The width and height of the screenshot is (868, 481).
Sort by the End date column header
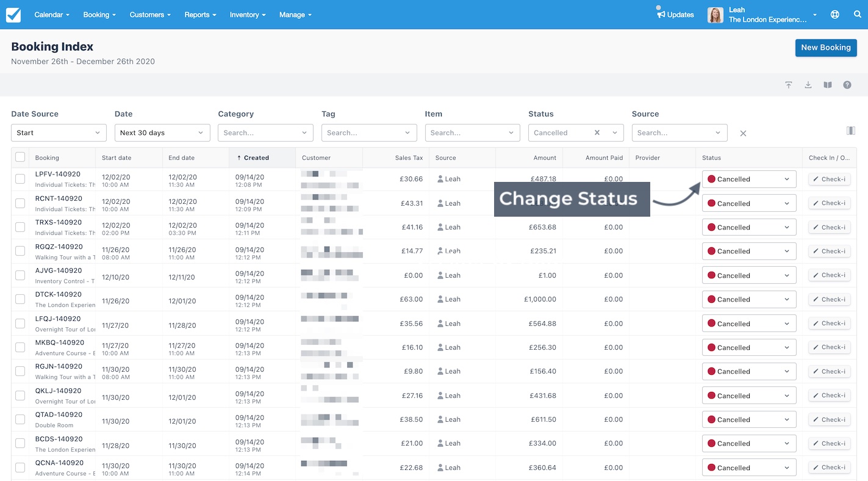(x=196, y=157)
